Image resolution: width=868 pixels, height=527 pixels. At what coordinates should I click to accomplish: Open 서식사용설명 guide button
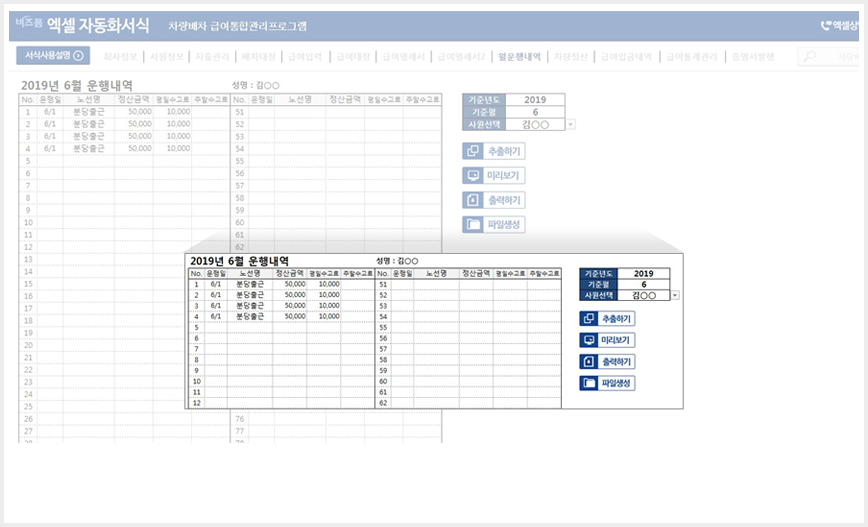(53, 55)
